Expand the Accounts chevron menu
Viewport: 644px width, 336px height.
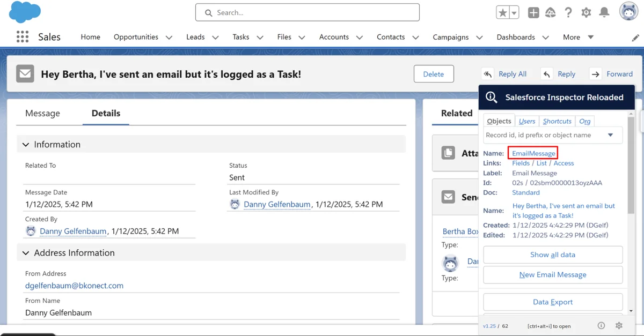click(x=360, y=38)
